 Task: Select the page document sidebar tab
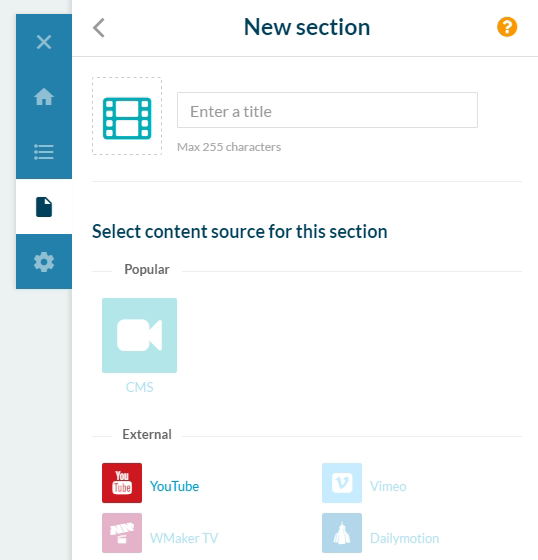[x=44, y=207]
